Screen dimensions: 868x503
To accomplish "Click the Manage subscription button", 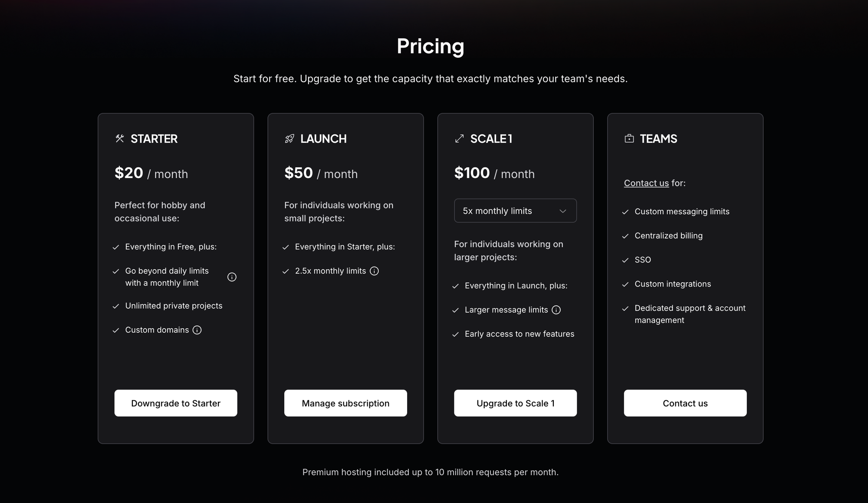I will pyautogui.click(x=345, y=403).
